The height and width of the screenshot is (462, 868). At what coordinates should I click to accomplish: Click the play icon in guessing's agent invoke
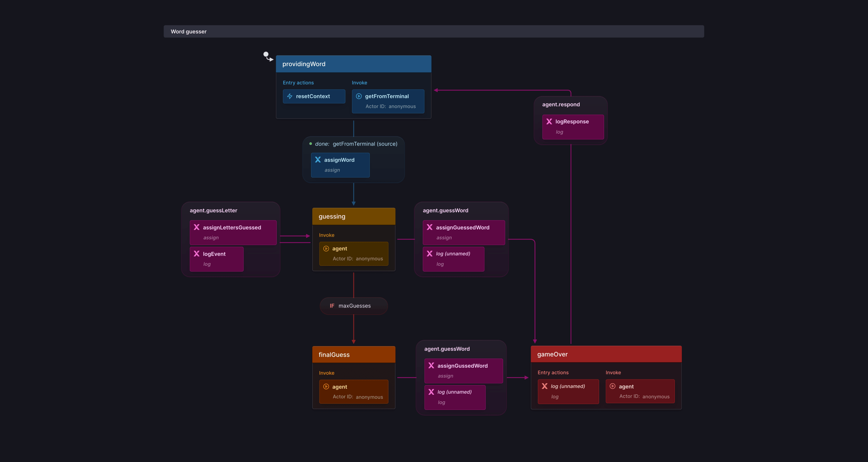(326, 248)
